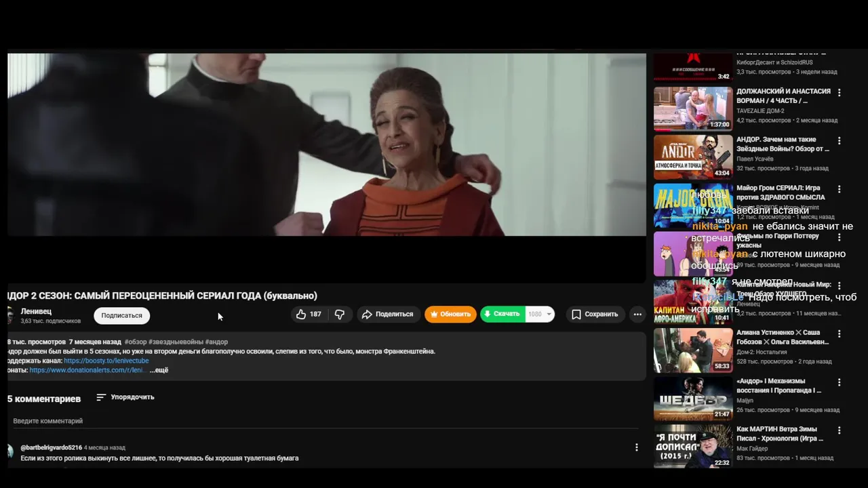Open menu for Капитан Америка video
868x488 pixels.
coord(839,286)
